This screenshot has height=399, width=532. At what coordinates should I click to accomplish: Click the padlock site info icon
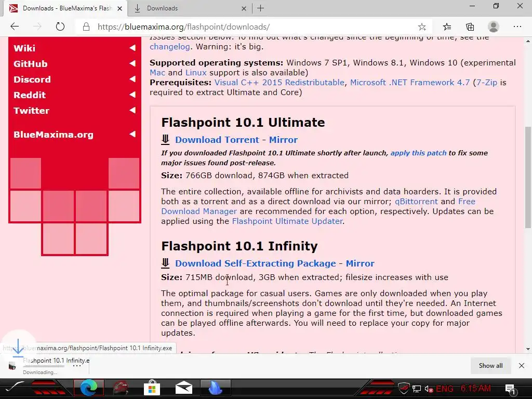[86, 27]
